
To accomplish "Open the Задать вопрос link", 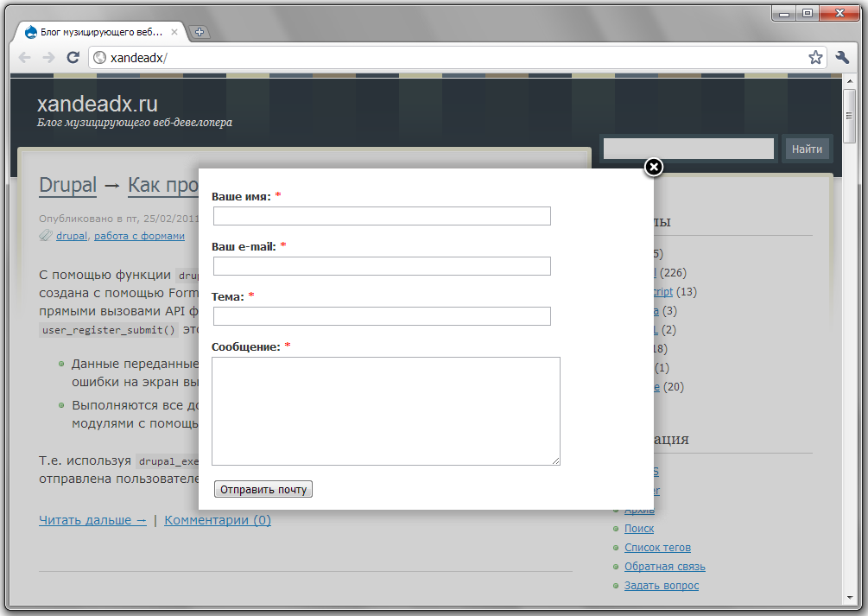I will pos(661,586).
